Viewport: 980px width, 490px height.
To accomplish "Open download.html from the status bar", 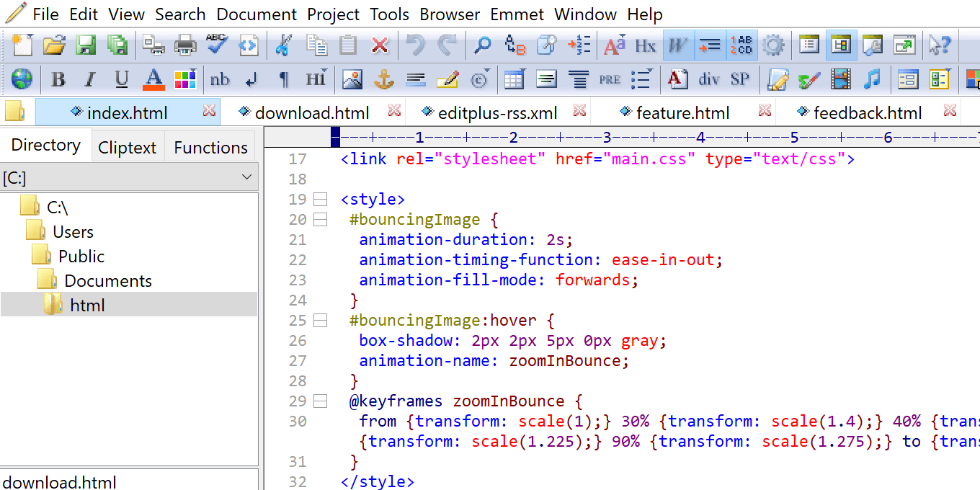I will point(60,481).
